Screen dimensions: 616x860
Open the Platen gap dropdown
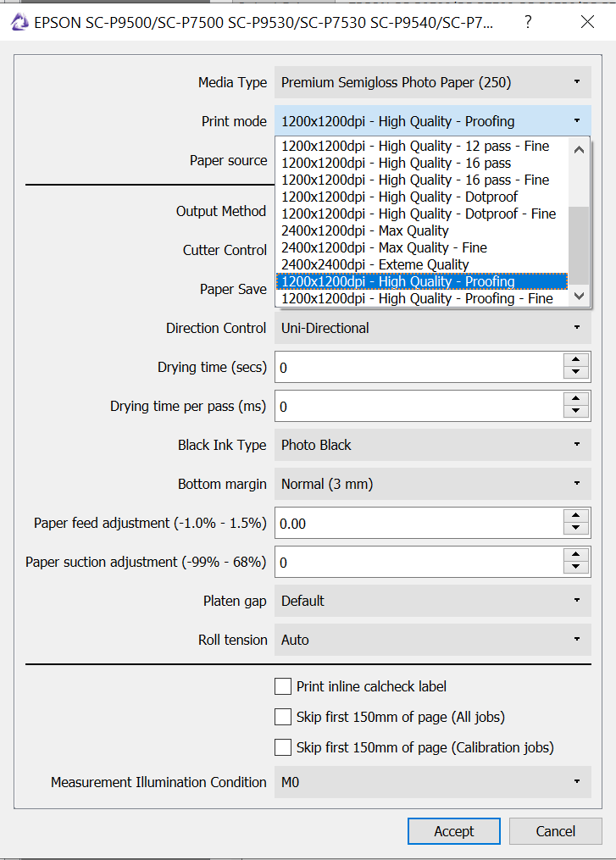(433, 601)
